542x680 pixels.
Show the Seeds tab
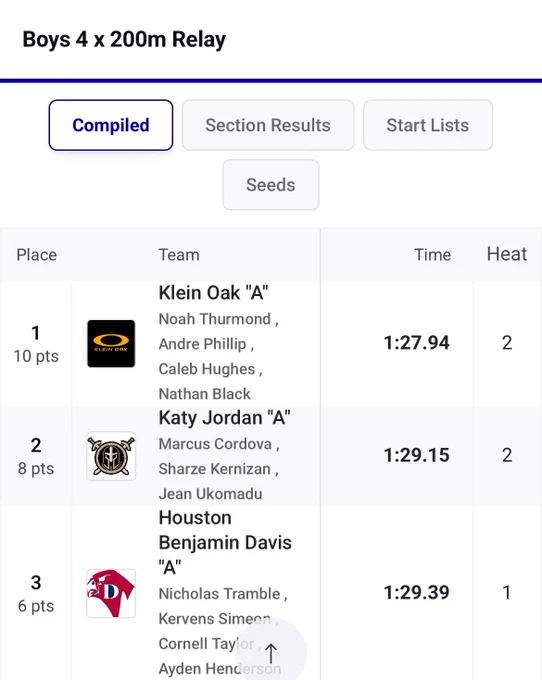click(x=271, y=185)
